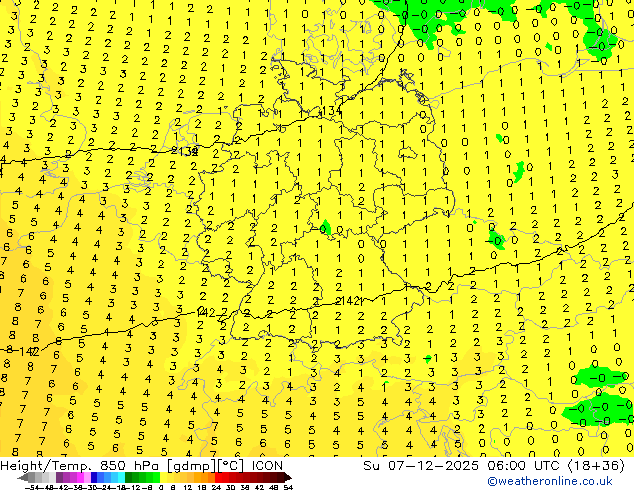Open the weatheronline.co.uk credit link
Image resolution: width=634 pixels, height=490 pixels.
coord(549,481)
